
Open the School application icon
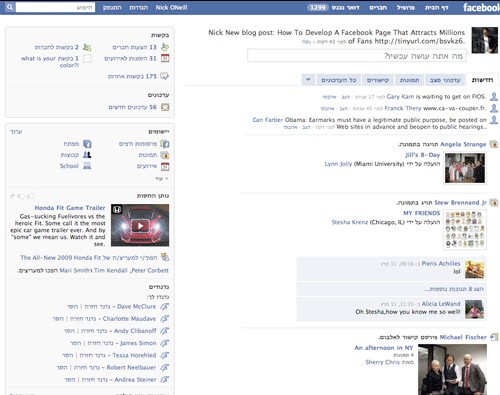tap(87, 166)
